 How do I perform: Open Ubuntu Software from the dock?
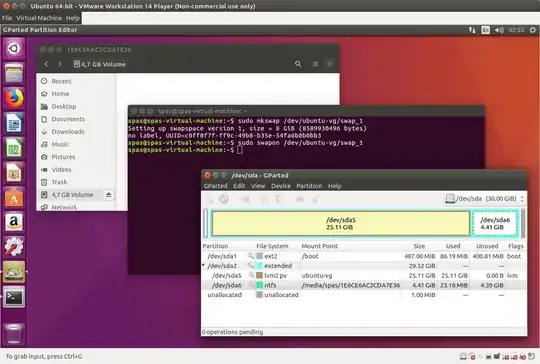tap(14, 197)
